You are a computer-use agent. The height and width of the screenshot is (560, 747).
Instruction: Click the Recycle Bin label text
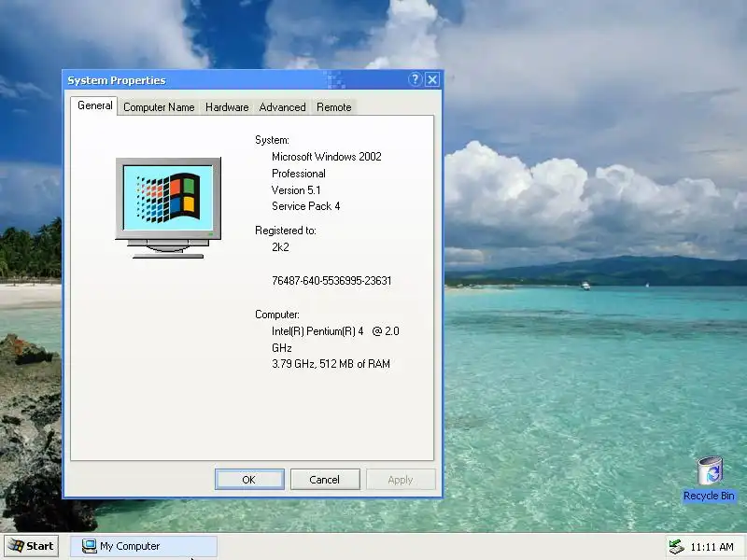(709, 496)
